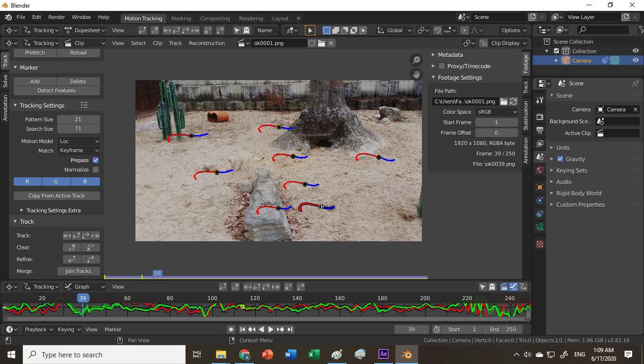Click the Join Tracks button
Image resolution: width=644 pixels, height=364 pixels.
click(x=78, y=271)
